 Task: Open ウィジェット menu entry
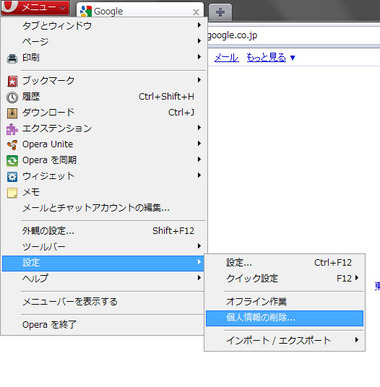(x=104, y=176)
